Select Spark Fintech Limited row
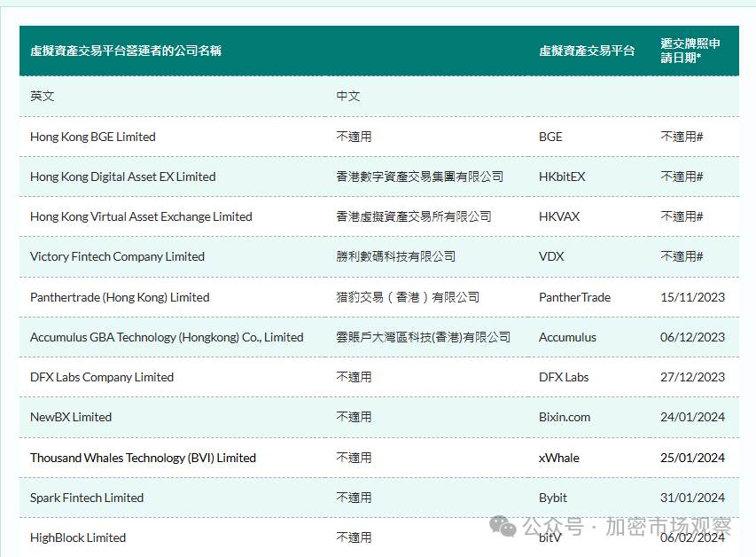Image resolution: width=756 pixels, height=557 pixels. click(379, 498)
